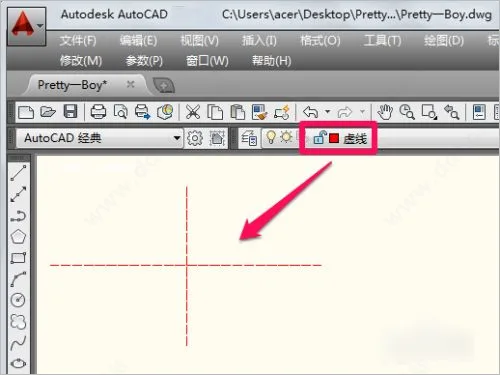Switch to the Pretty—Boy* drawing tab

pyautogui.click(x=72, y=85)
